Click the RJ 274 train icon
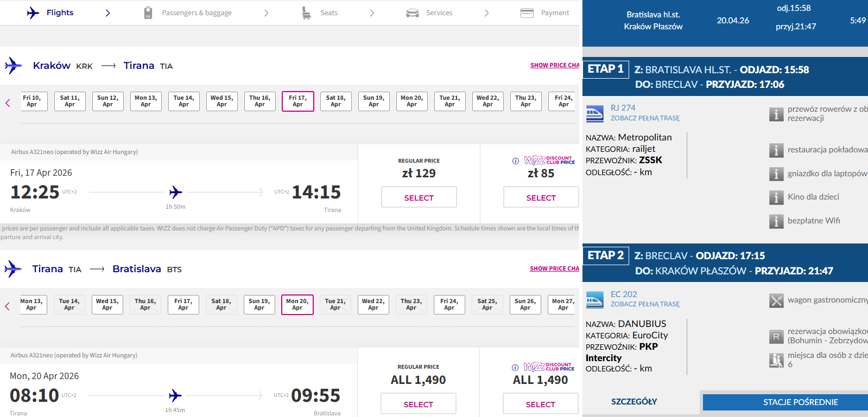 pos(595,113)
